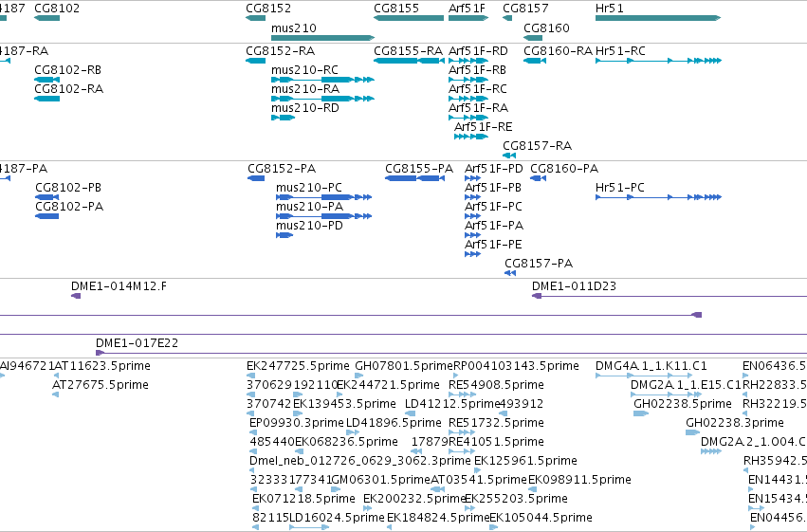Click the Arf51F-PC protein label

tap(493, 207)
